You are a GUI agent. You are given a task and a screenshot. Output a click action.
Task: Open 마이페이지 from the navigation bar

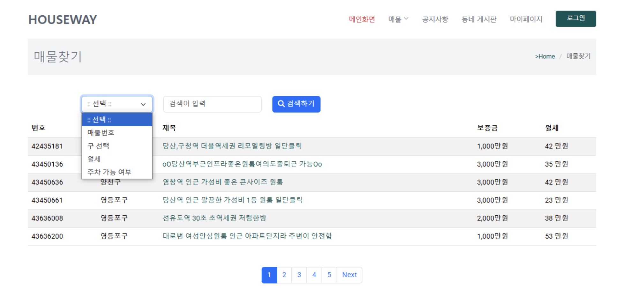coord(526,19)
